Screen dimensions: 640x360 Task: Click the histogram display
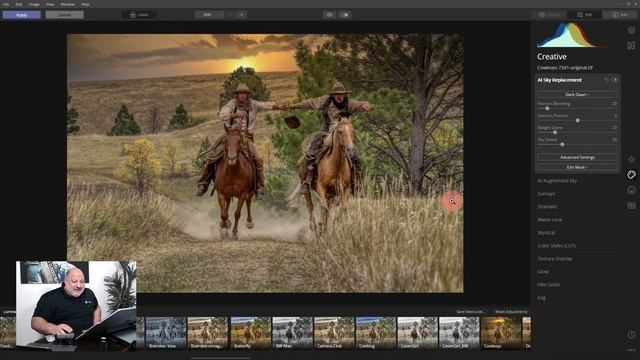[571, 35]
